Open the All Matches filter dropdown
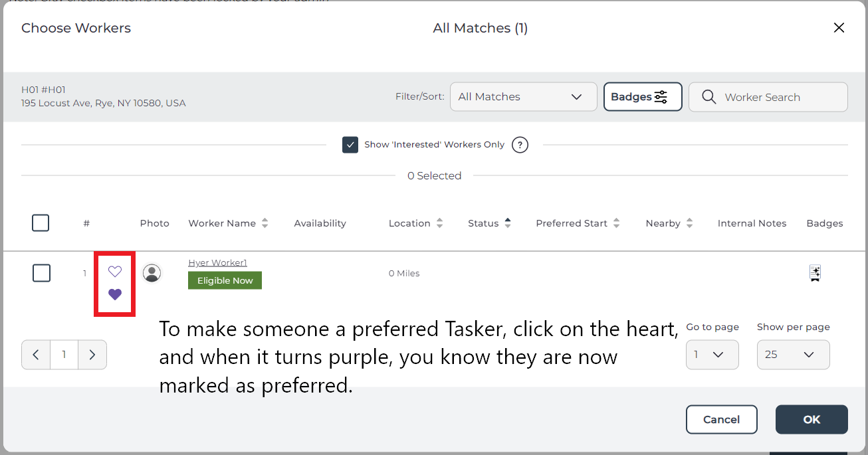The height and width of the screenshot is (455, 868). (x=524, y=97)
